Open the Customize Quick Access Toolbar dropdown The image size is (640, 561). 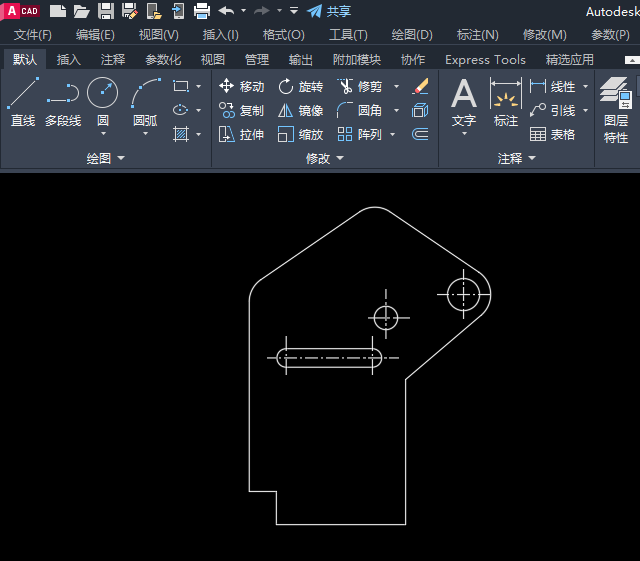[x=294, y=11]
